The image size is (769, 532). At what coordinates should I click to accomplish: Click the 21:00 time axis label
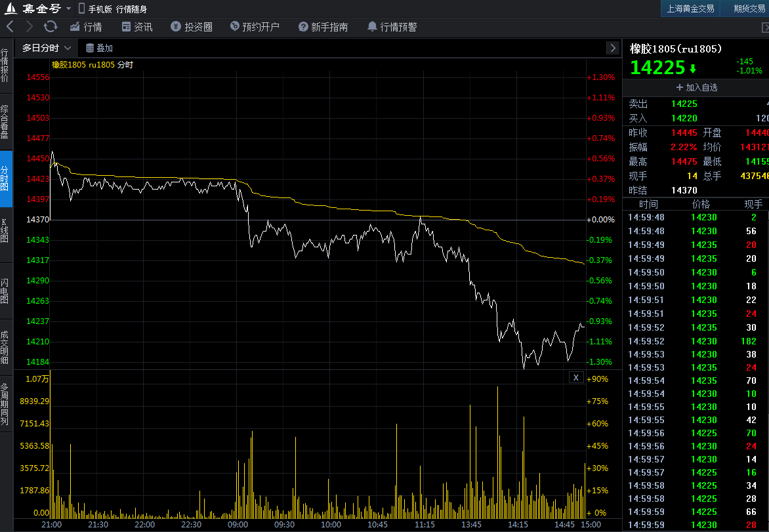tap(51, 525)
